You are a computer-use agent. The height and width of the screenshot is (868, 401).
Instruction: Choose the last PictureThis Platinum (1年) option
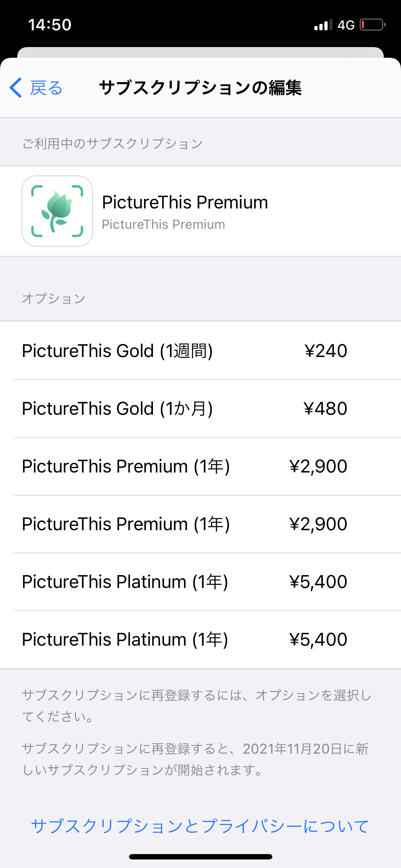(x=125, y=639)
